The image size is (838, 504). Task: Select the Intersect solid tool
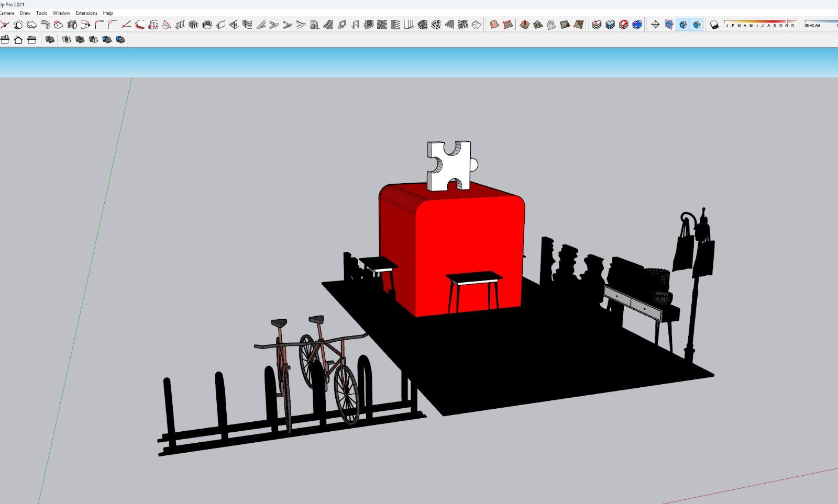pos(67,40)
